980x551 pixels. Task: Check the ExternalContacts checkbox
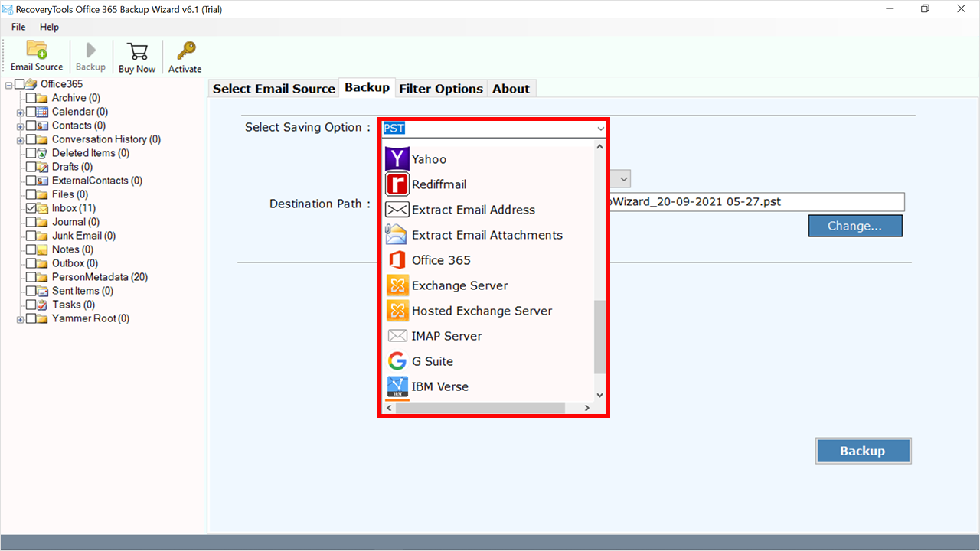(x=31, y=181)
